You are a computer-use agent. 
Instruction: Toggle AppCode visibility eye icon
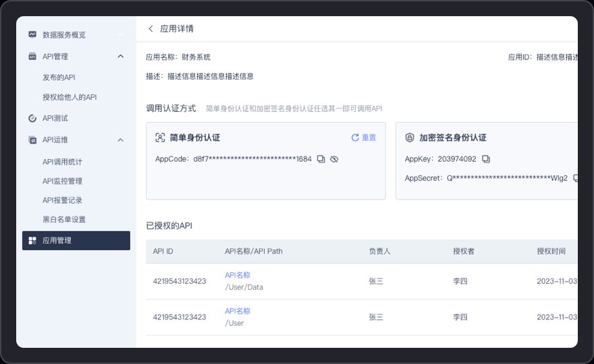pos(334,159)
